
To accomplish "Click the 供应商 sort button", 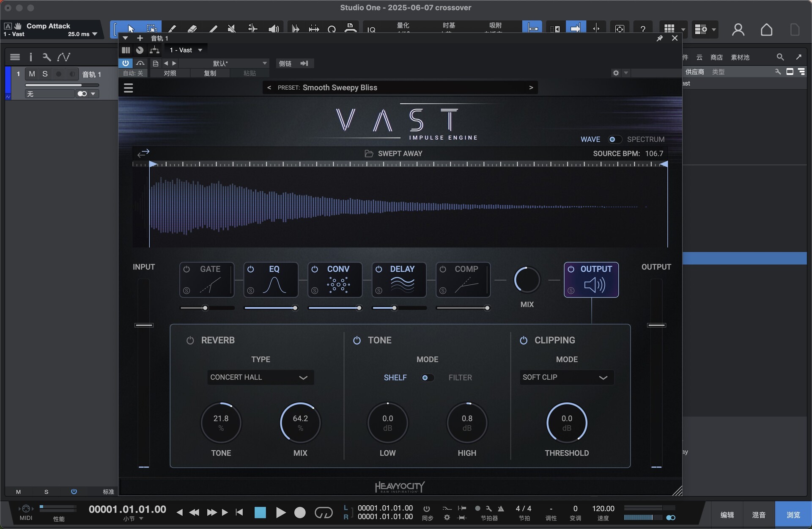I will (695, 72).
